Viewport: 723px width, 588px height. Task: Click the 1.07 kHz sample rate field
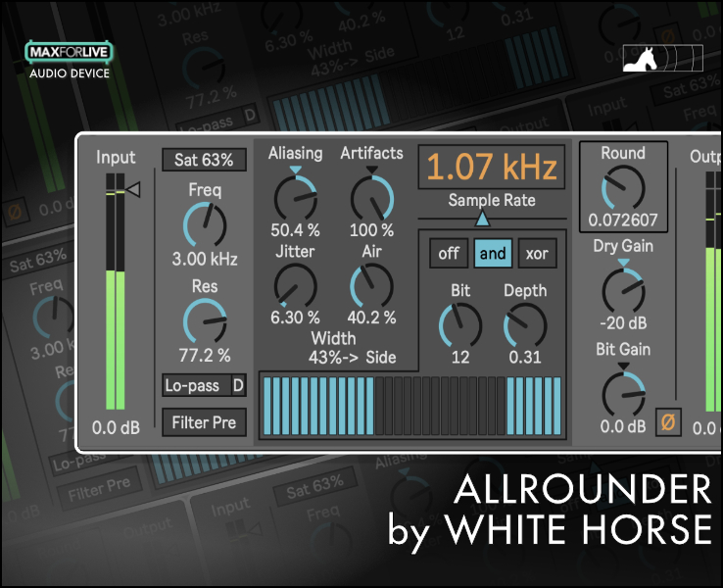tap(492, 168)
